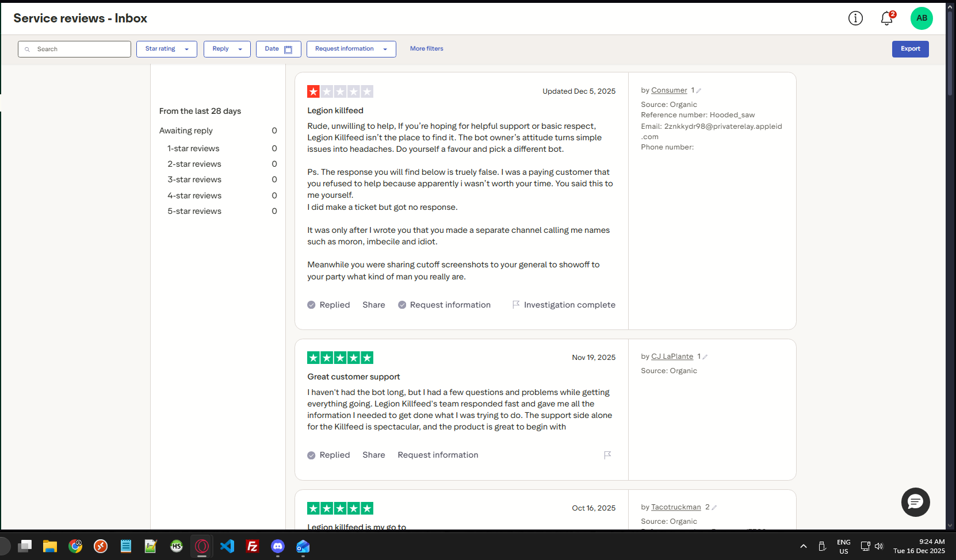Focus the Search reviews field

pos(74,49)
